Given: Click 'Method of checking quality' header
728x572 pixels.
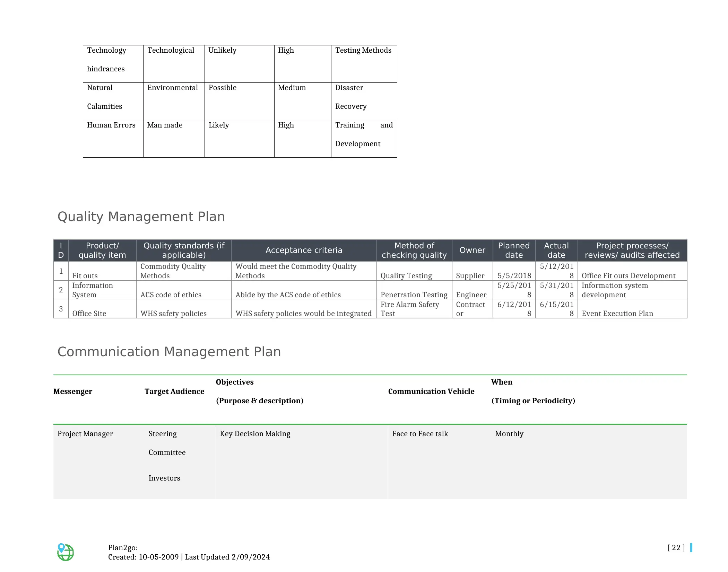Looking at the screenshot, I should click(x=414, y=250).
